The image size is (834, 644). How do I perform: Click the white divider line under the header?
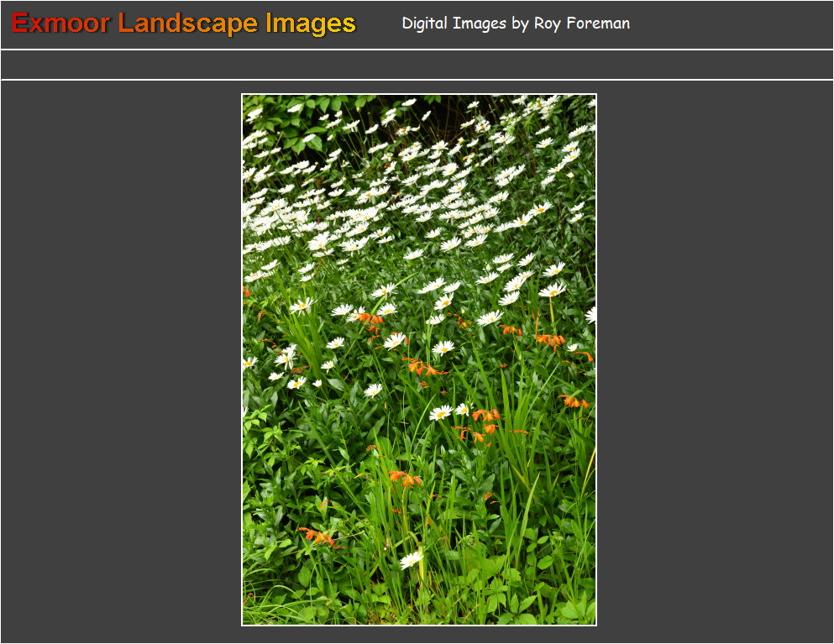(x=417, y=50)
